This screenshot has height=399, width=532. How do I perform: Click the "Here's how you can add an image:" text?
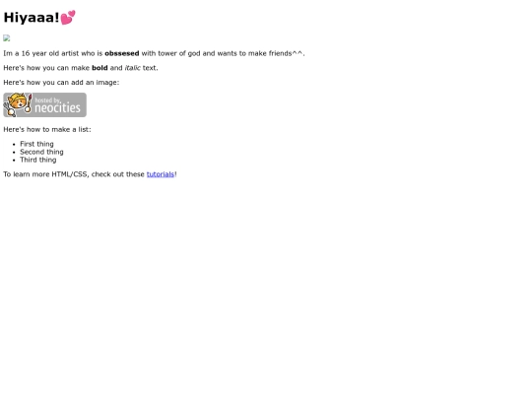coord(61,83)
